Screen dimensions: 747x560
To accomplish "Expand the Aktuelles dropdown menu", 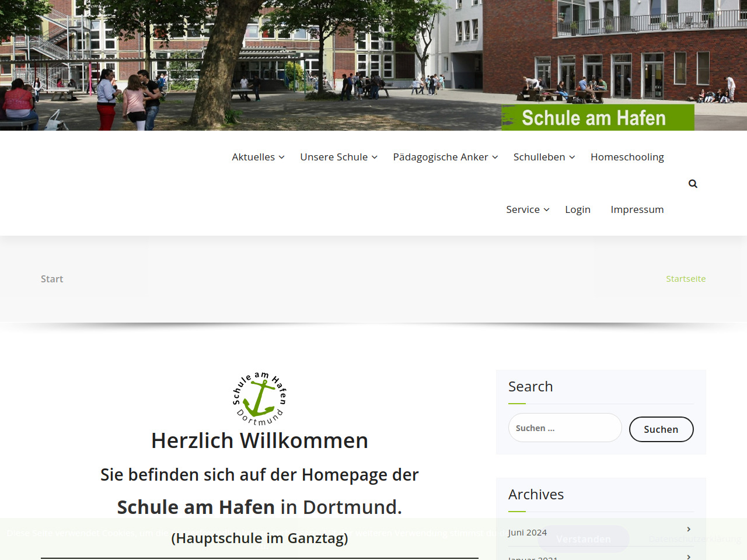I will point(258,157).
